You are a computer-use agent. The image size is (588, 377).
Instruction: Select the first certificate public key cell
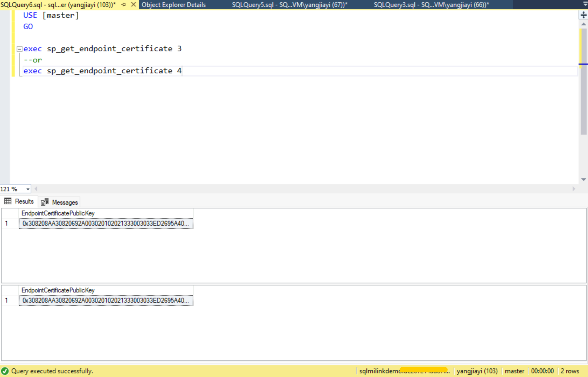click(x=106, y=223)
